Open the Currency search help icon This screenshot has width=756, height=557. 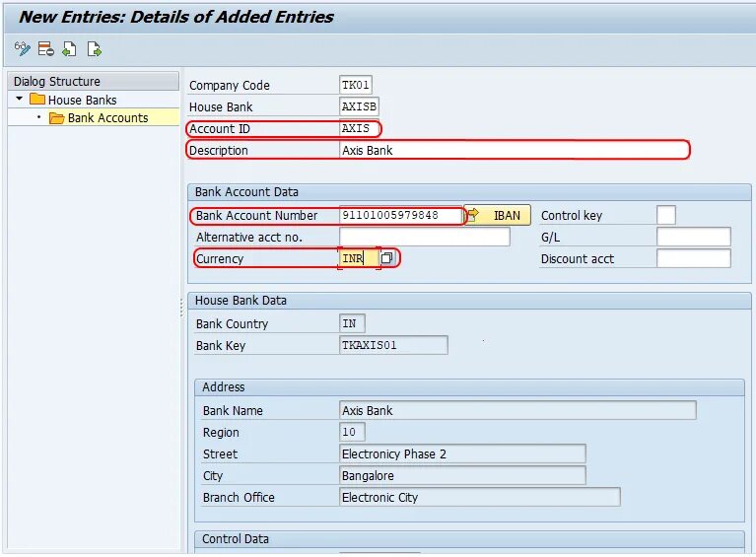pos(386,258)
